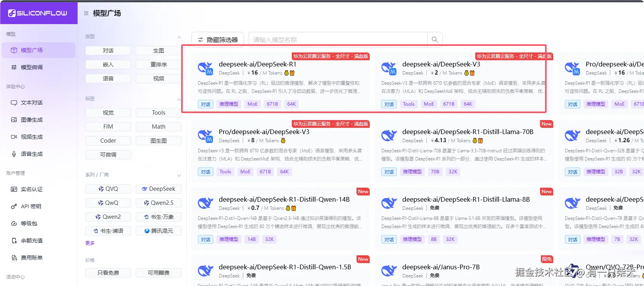Click the coin icon on Pro/deepseek-ai/DeepSeek-V3 card

click(283, 141)
